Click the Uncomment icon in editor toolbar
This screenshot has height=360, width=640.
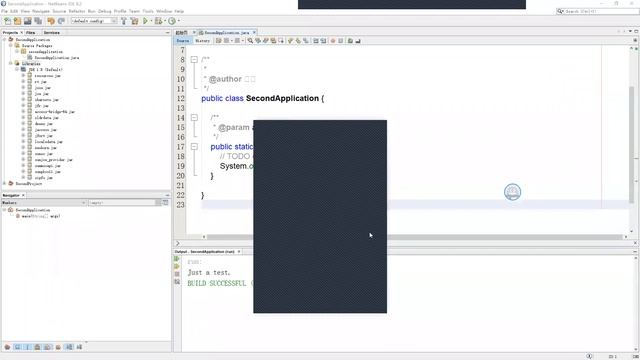click(358, 41)
